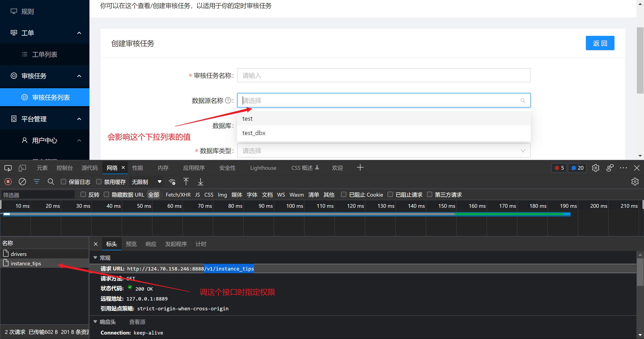The width and height of the screenshot is (644, 339).
Task: Collapse 工单 sidebar menu
Action: point(79,33)
